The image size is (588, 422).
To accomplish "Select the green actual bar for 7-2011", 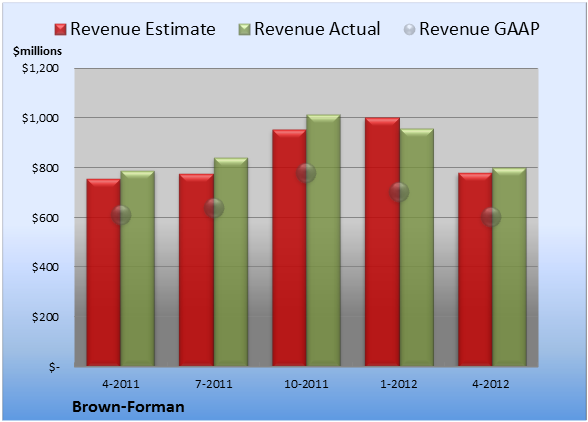I will tap(231, 262).
